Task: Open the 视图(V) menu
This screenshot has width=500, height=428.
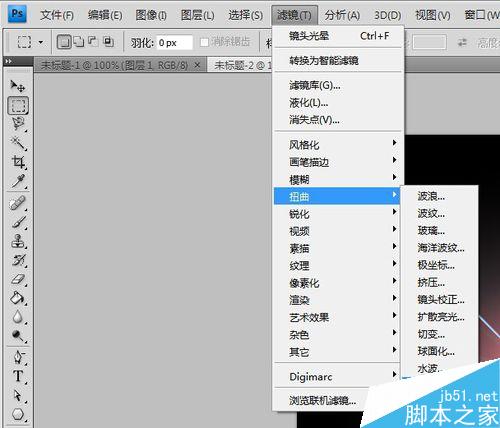Action: 433,15
